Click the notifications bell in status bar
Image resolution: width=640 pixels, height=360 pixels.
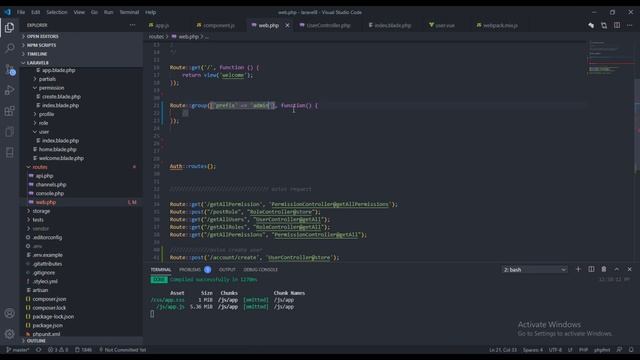631,350
